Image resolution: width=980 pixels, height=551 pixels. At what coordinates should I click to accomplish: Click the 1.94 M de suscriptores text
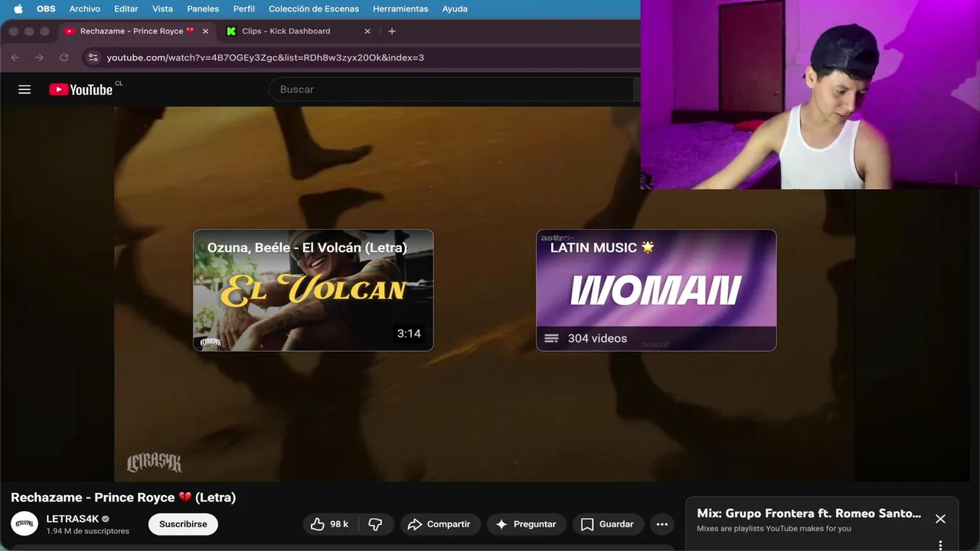87,531
